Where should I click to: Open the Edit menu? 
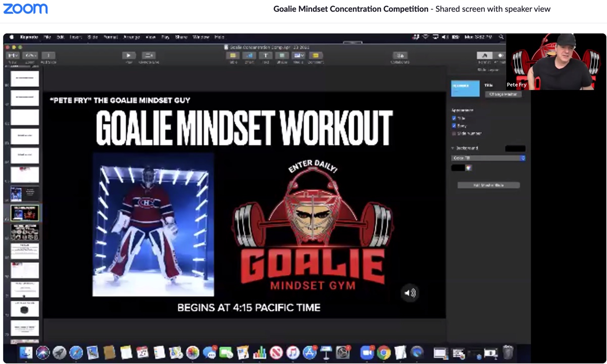(61, 37)
